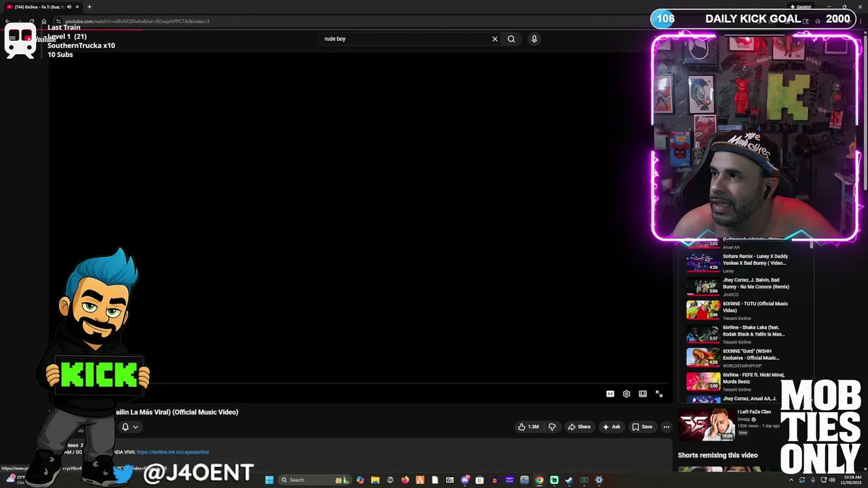This screenshot has width=868, height=488.
Task: Open the 'Shaka Laka' video thumbnail
Action: click(x=703, y=334)
